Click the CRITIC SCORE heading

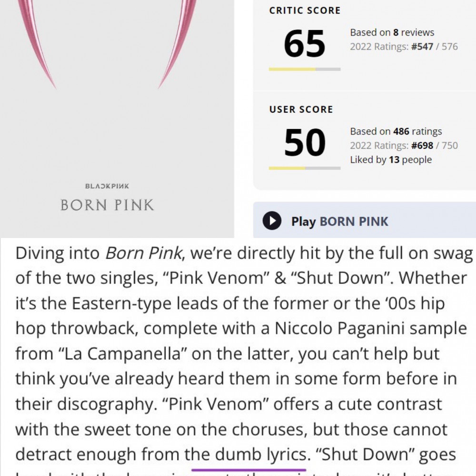click(305, 10)
